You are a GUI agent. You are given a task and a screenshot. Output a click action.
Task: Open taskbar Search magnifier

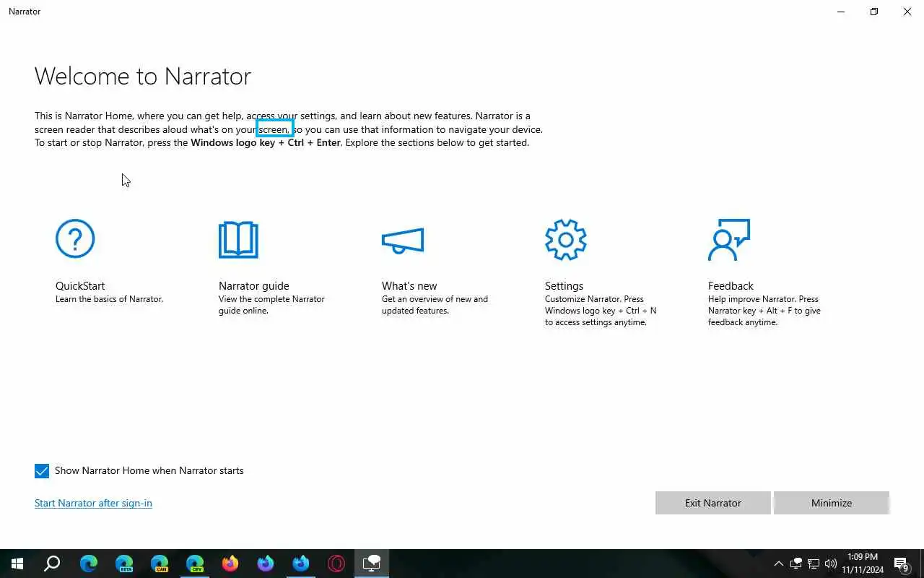click(x=52, y=564)
